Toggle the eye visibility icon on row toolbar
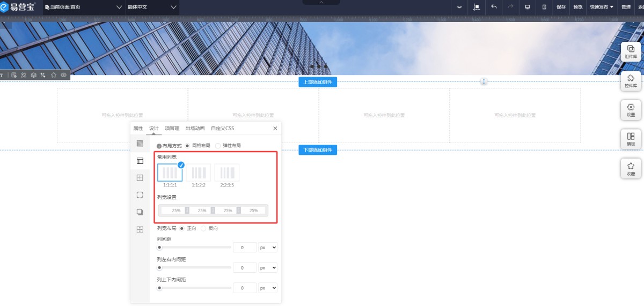Viewport: 644px width, 306px height. pyautogui.click(x=64, y=75)
